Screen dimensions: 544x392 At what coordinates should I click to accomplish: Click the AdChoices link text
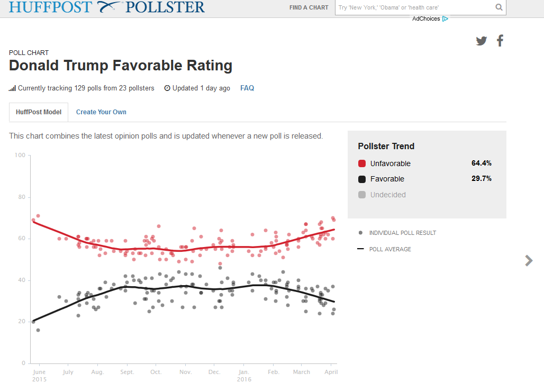coord(426,19)
